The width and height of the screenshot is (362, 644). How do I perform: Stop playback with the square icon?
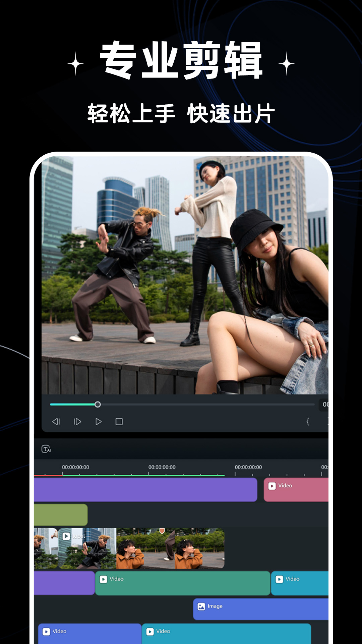click(119, 422)
